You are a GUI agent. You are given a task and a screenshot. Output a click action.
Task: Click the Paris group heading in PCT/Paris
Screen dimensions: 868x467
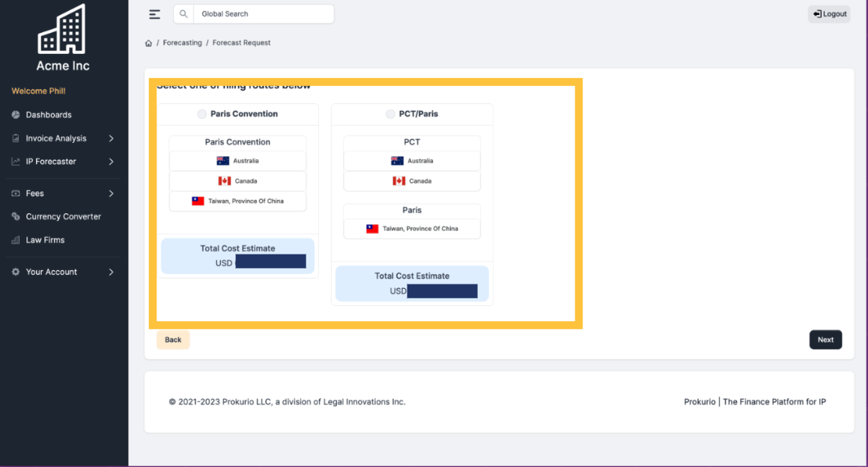(412, 210)
